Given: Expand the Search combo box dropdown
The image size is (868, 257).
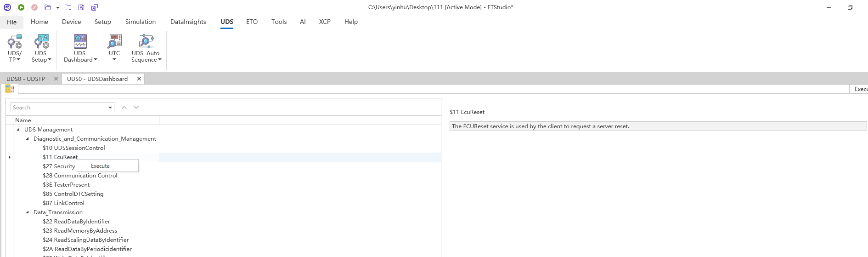Looking at the screenshot, I should point(110,108).
